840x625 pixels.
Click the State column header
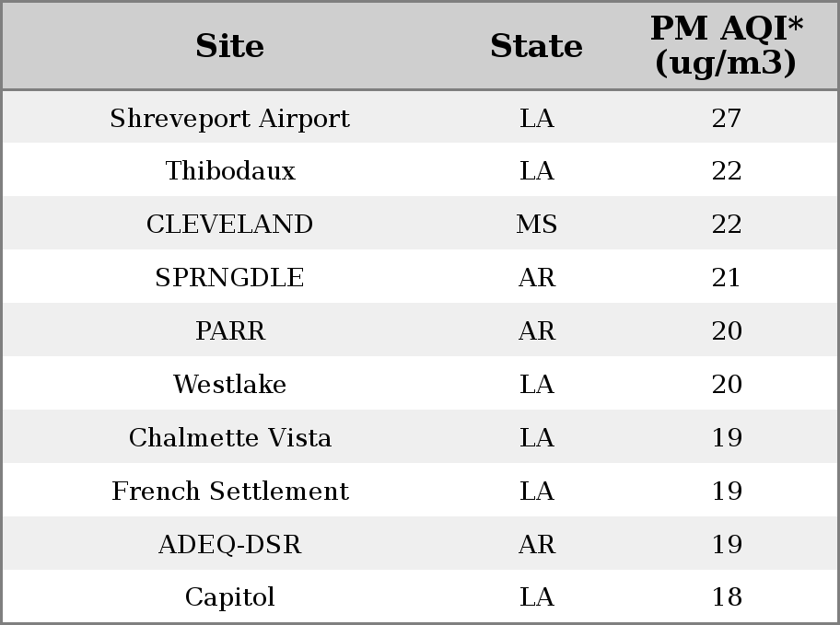536,46
